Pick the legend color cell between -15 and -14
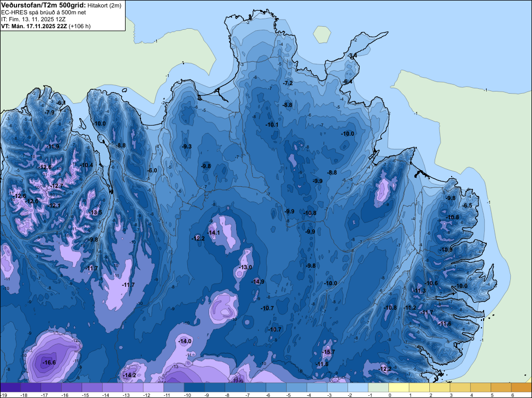The width and height of the screenshot is (532, 398). 92,387
